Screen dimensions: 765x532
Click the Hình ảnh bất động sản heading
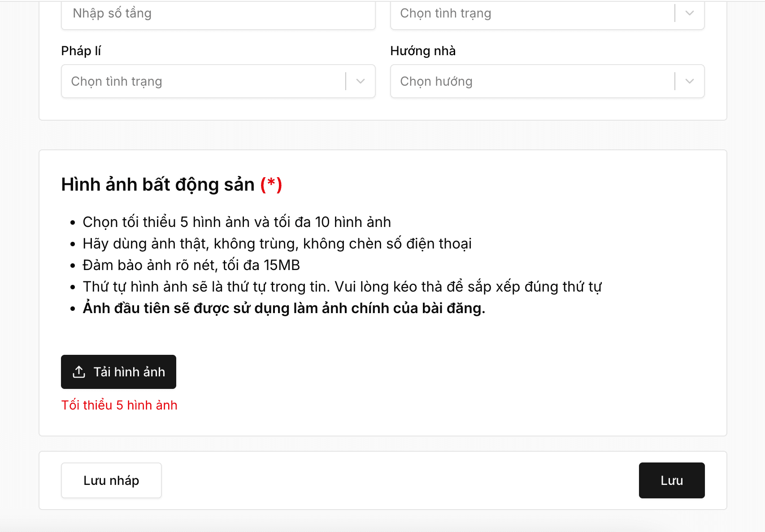tap(158, 184)
